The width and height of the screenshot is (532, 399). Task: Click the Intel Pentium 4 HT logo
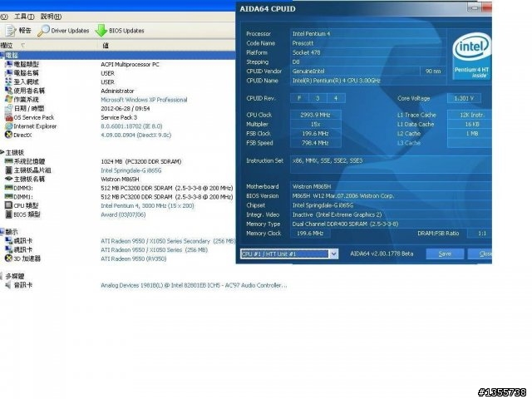pyautogui.click(x=472, y=56)
